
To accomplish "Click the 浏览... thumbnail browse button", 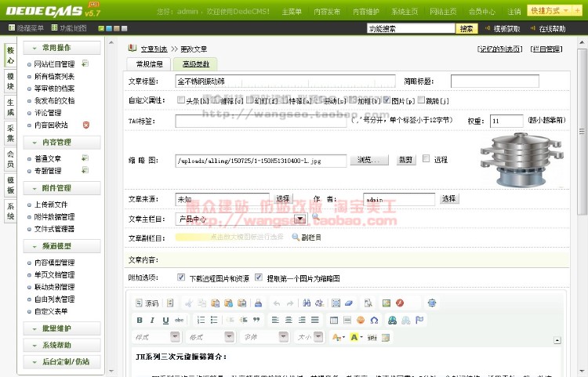I will point(369,160).
